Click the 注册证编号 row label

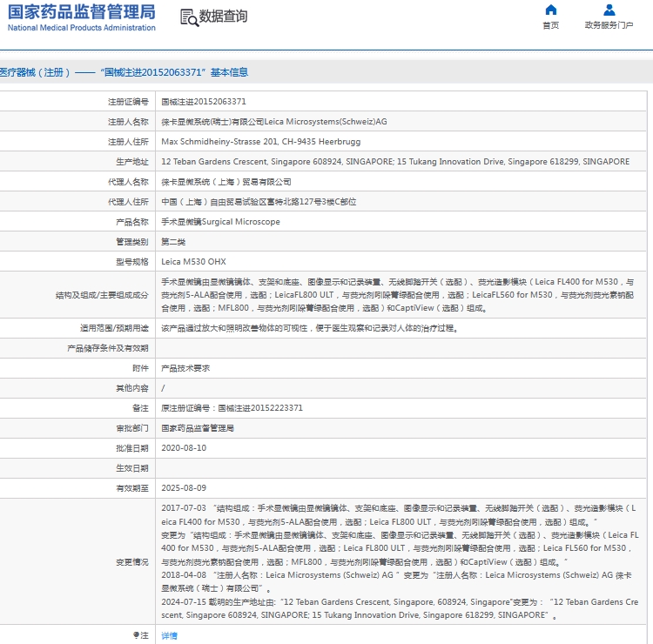click(x=128, y=102)
